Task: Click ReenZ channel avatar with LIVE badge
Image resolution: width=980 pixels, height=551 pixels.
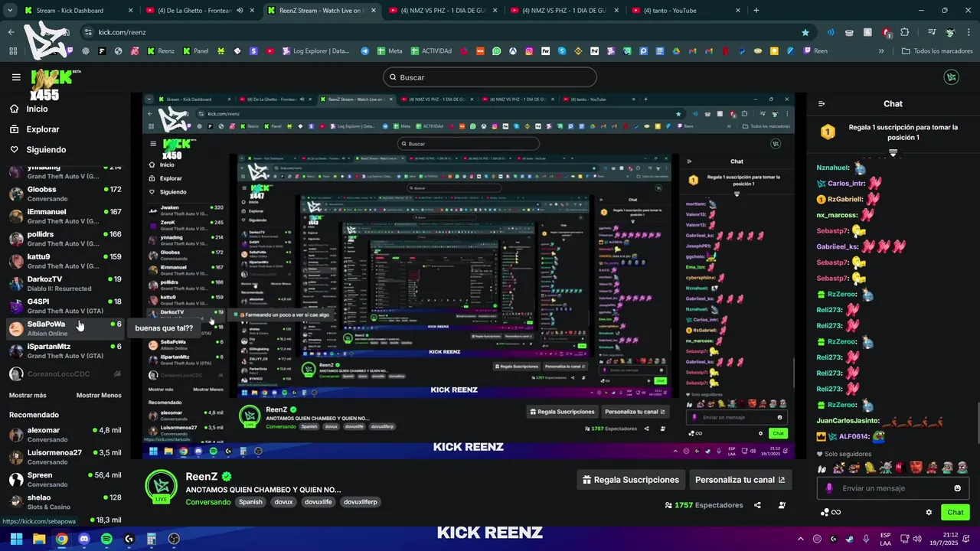Action: pyautogui.click(x=162, y=486)
